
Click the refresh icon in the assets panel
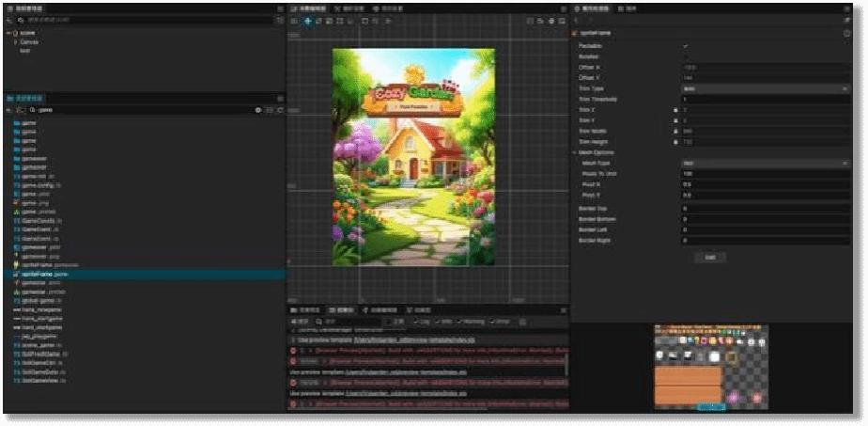click(x=280, y=110)
